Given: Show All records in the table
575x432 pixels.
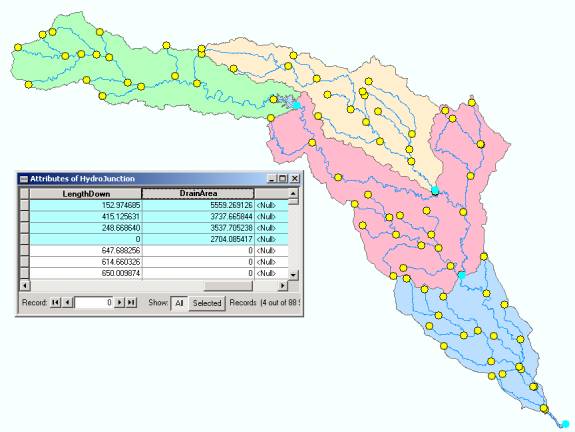Looking at the screenshot, I should [x=179, y=303].
